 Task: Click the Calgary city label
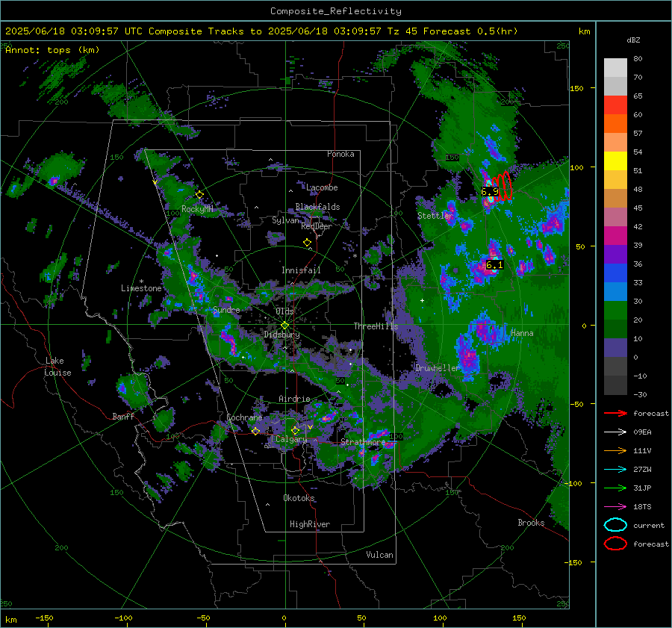tap(291, 439)
